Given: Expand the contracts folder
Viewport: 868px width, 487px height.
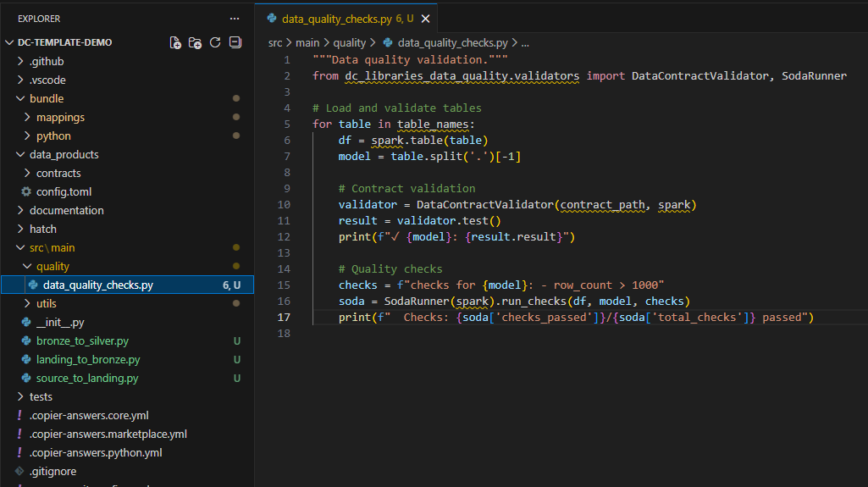Looking at the screenshot, I should coord(27,174).
